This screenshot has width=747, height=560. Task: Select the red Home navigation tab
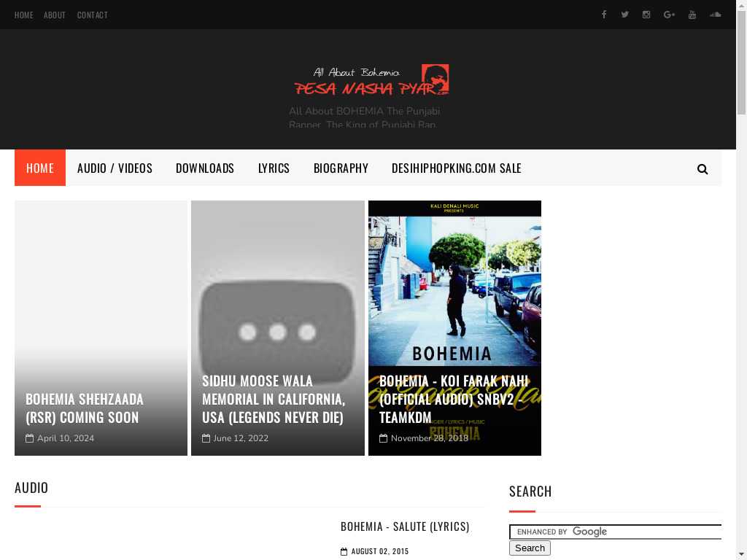click(x=40, y=168)
